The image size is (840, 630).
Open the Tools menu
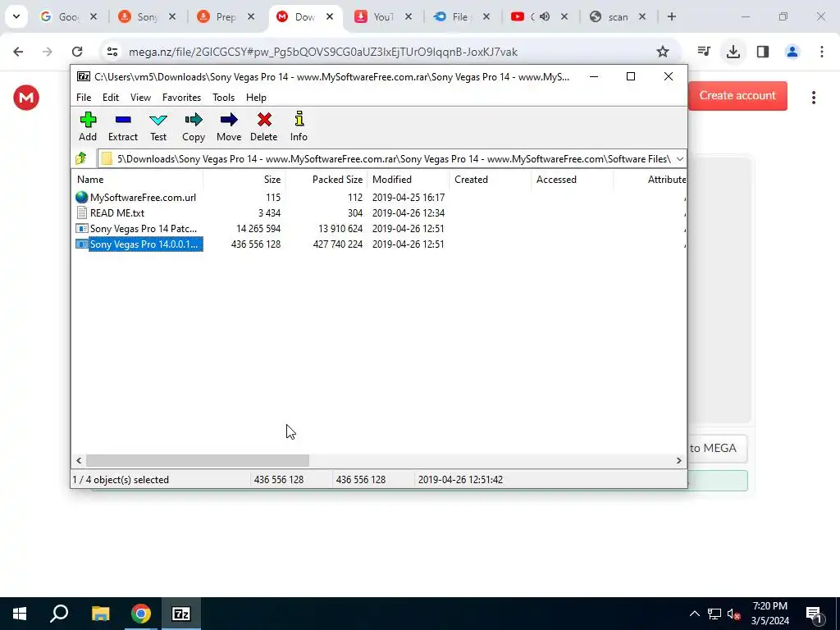223,98
